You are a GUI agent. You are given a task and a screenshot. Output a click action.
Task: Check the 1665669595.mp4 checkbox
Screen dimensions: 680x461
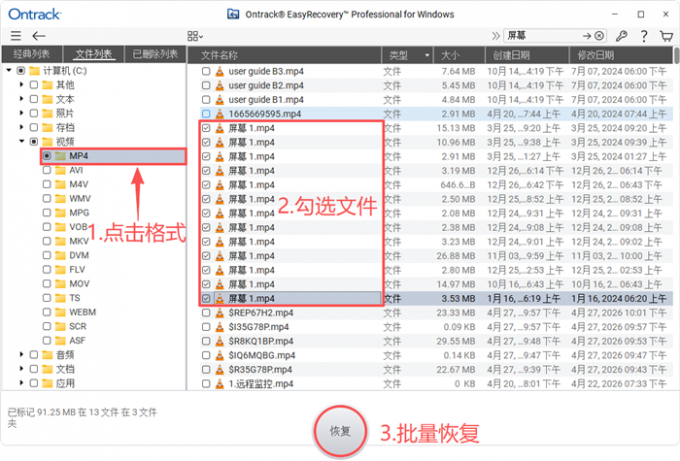[x=206, y=114]
